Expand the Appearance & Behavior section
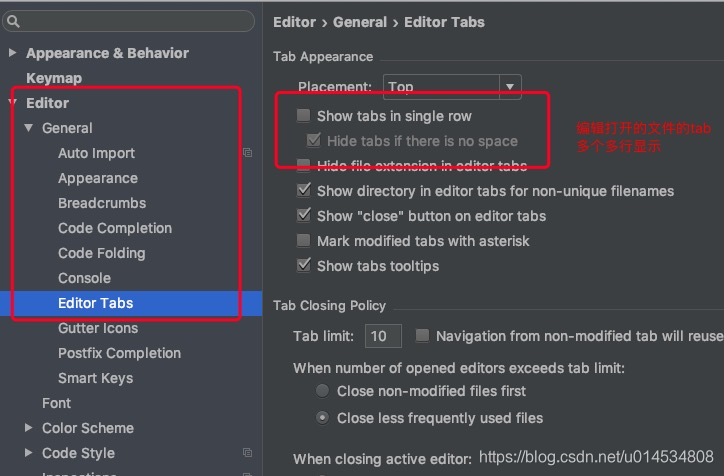The width and height of the screenshot is (724, 476). click(x=12, y=53)
